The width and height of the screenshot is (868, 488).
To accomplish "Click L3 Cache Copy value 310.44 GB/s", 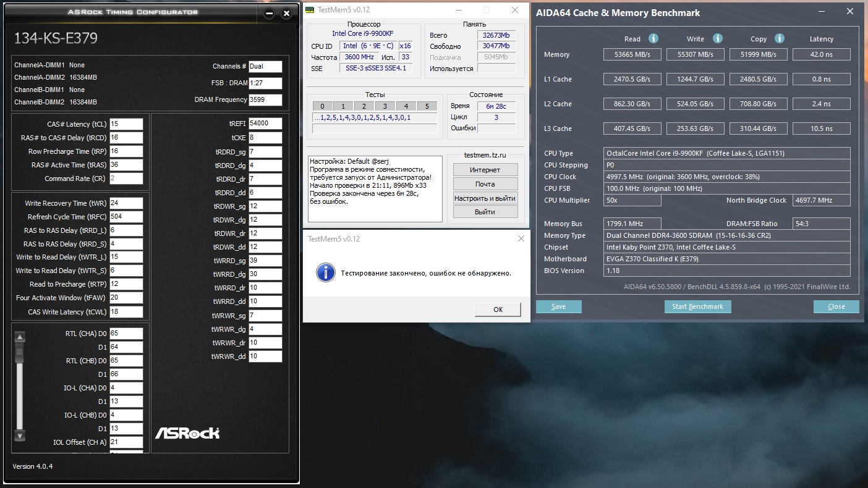I will click(759, 128).
